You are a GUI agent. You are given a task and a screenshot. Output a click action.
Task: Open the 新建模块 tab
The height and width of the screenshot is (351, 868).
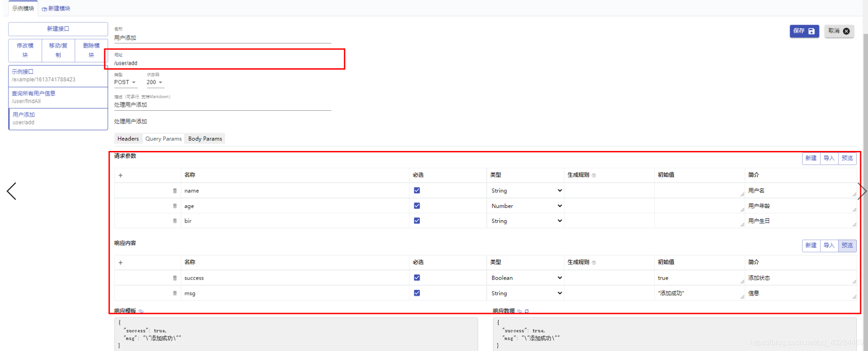(x=56, y=8)
